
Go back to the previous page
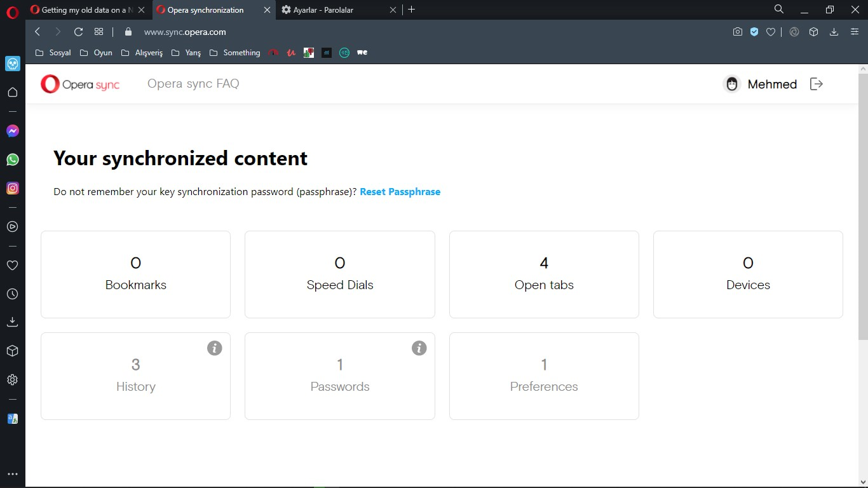click(x=37, y=32)
